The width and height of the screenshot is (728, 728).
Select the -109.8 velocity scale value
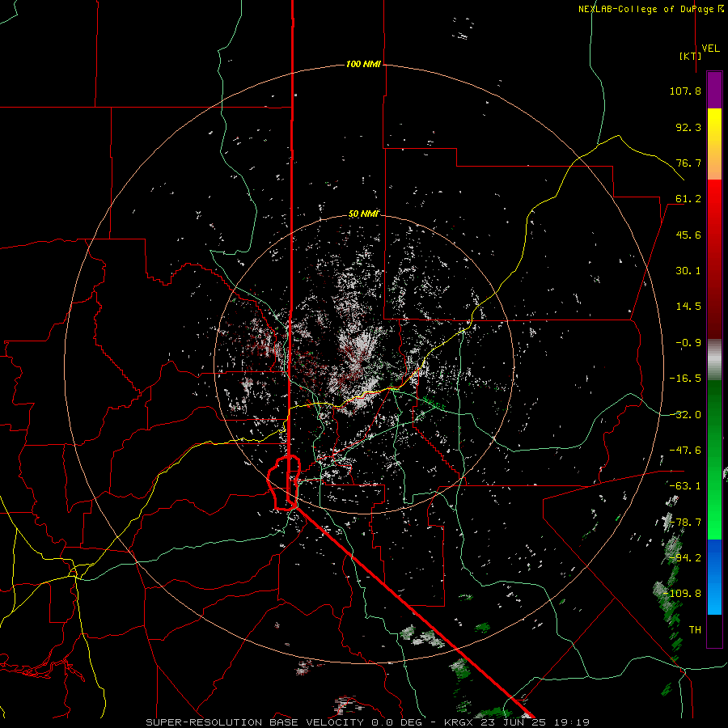pos(683,594)
